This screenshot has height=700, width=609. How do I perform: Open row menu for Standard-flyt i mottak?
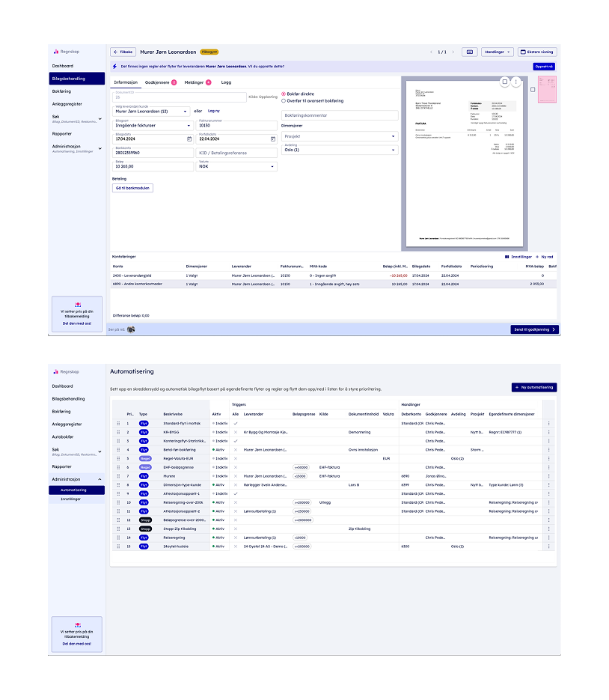point(548,423)
